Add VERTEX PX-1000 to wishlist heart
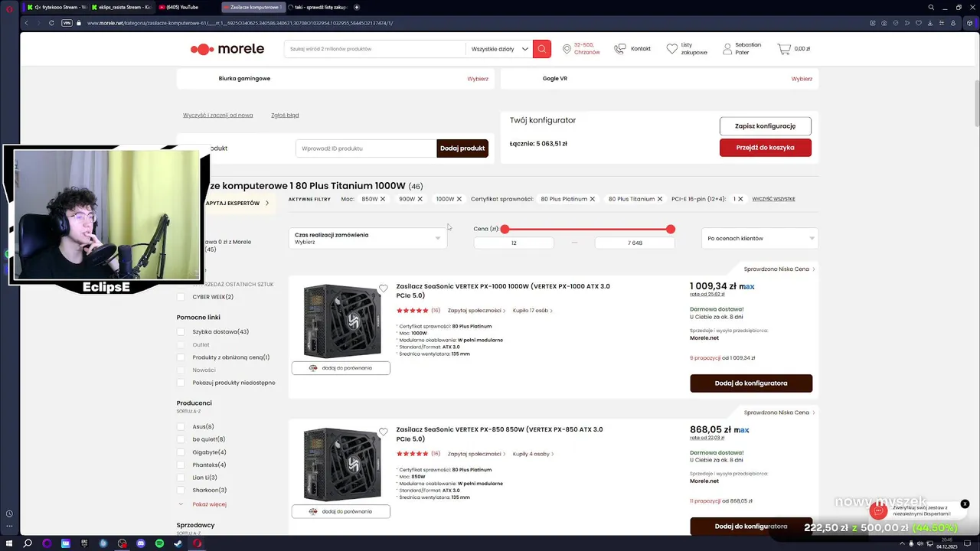 tap(383, 289)
